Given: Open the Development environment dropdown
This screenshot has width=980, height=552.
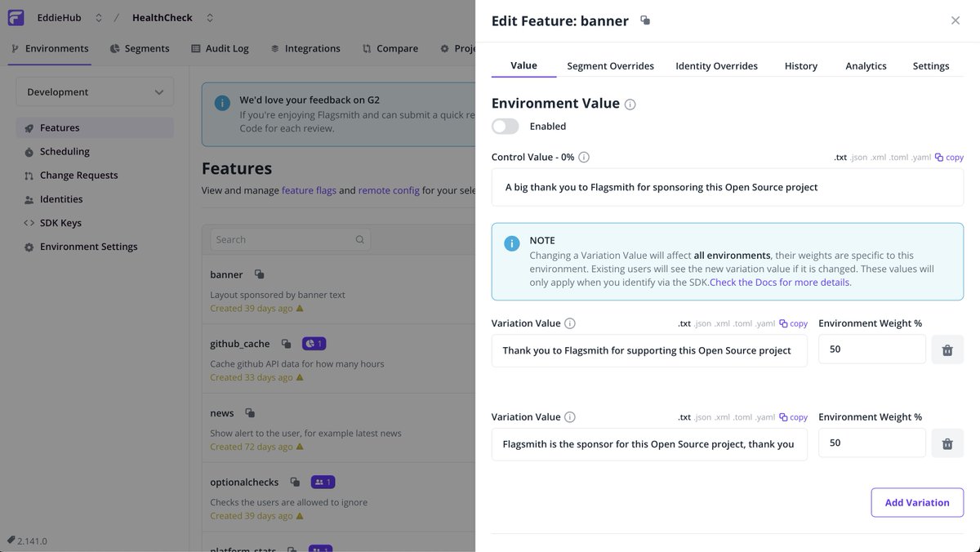Looking at the screenshot, I should tap(94, 91).
